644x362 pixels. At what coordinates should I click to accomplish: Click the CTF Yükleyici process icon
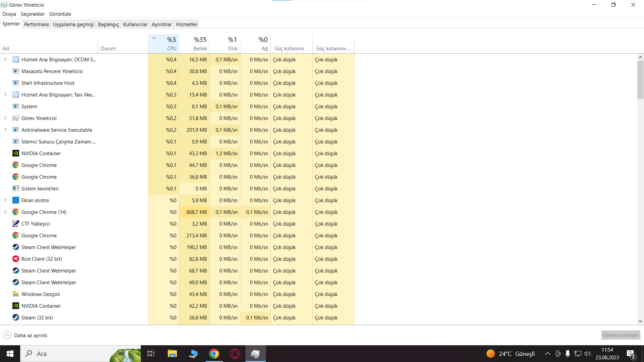click(15, 224)
